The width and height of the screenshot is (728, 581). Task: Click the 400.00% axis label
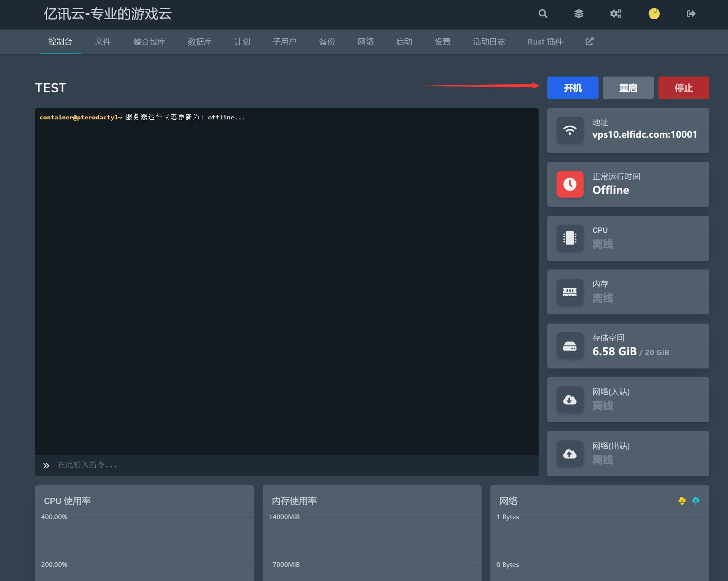[x=54, y=517]
